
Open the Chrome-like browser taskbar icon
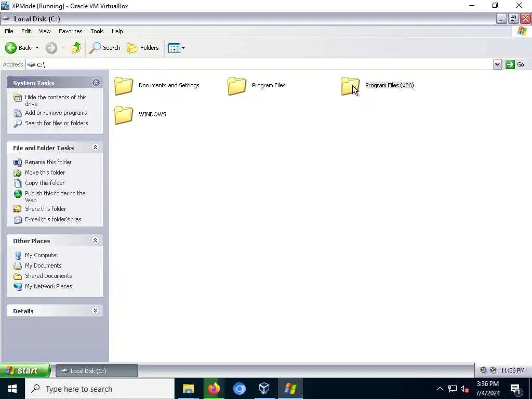[239, 389]
